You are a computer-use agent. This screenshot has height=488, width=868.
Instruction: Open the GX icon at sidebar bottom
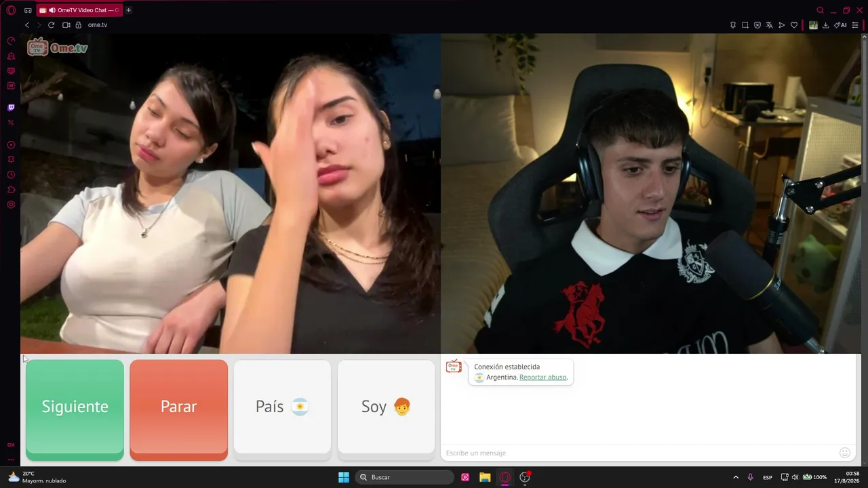(11, 445)
